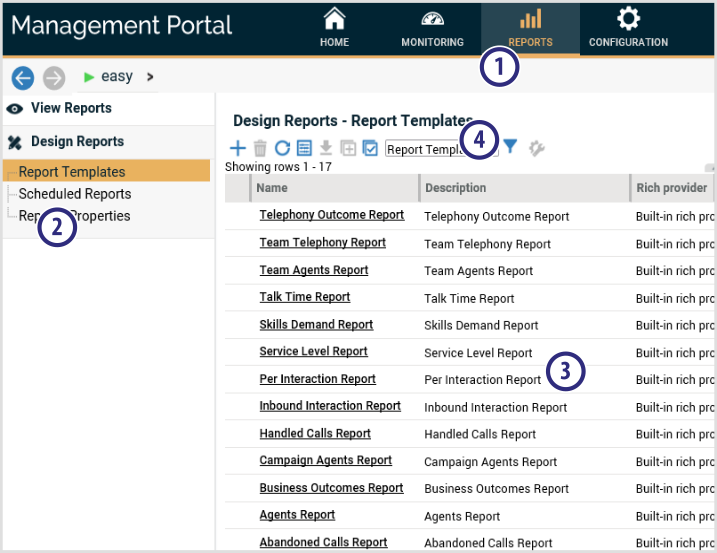
Task: Click the Management Portal title
Action: (122, 26)
